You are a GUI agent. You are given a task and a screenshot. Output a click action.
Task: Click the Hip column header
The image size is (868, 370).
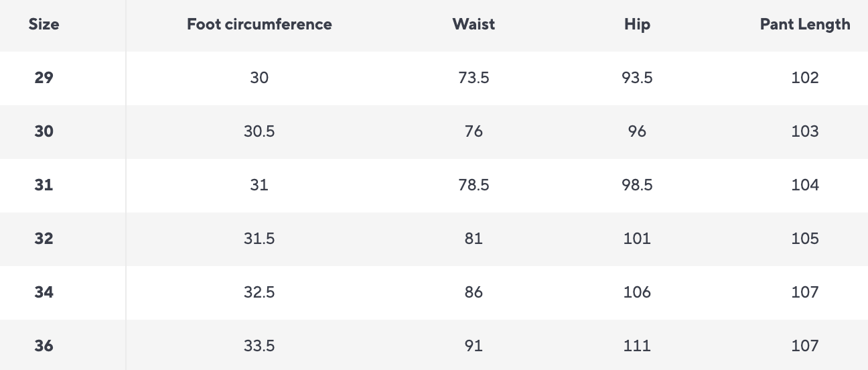(x=637, y=24)
